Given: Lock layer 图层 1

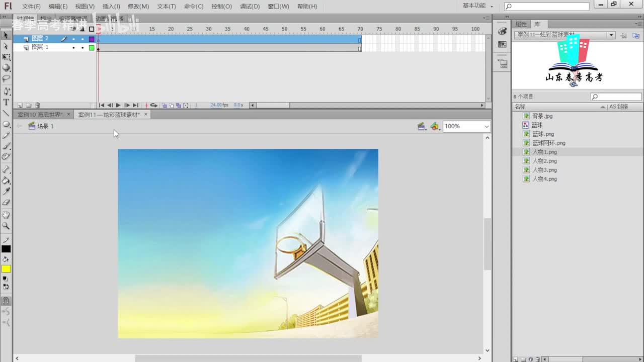Looking at the screenshot, I should click(83, 48).
